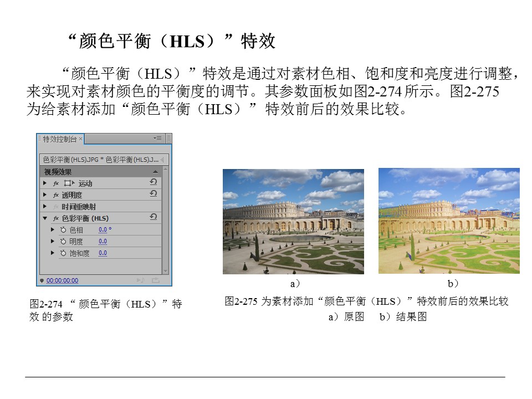
Task: Click the timecode 00:00:00:00
Action: click(x=63, y=280)
